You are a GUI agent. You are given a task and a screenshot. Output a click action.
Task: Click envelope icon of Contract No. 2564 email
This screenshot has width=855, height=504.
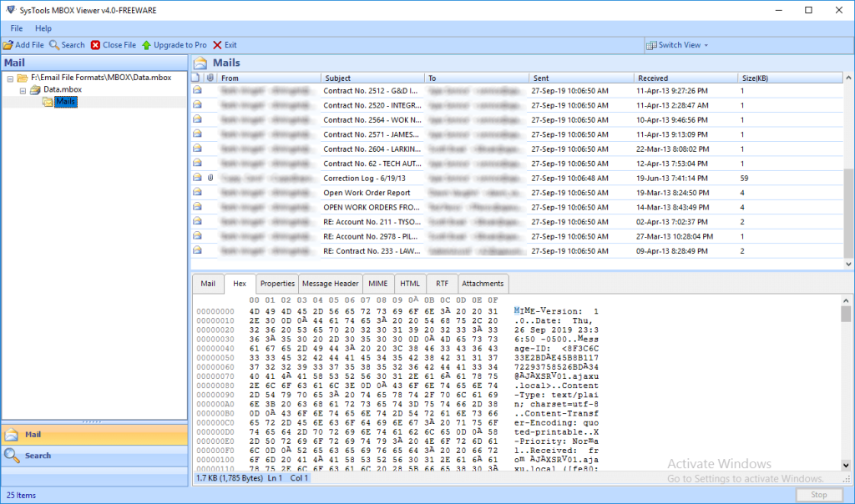click(197, 119)
